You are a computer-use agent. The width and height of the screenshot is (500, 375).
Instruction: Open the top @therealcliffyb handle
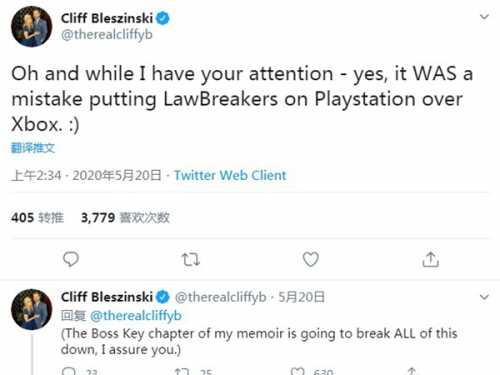(107, 34)
